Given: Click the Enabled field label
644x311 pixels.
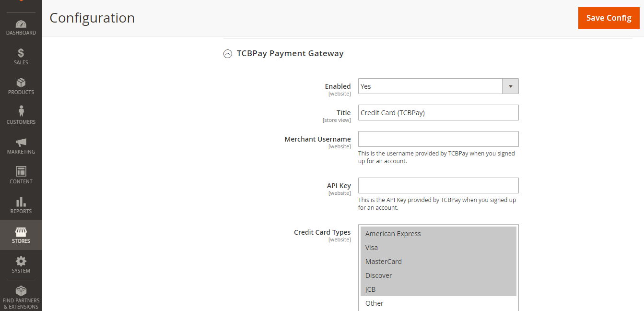Looking at the screenshot, I should tap(338, 86).
